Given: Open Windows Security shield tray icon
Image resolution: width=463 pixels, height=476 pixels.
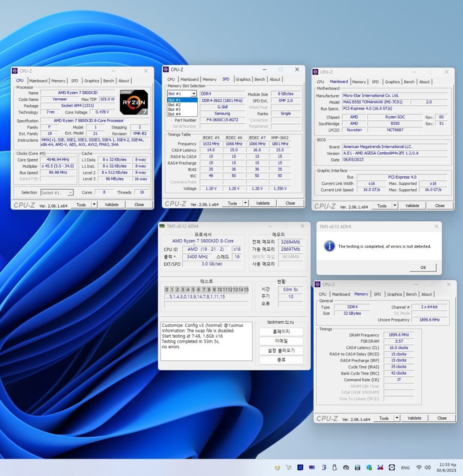Looking at the screenshot, I should click(x=369, y=467).
